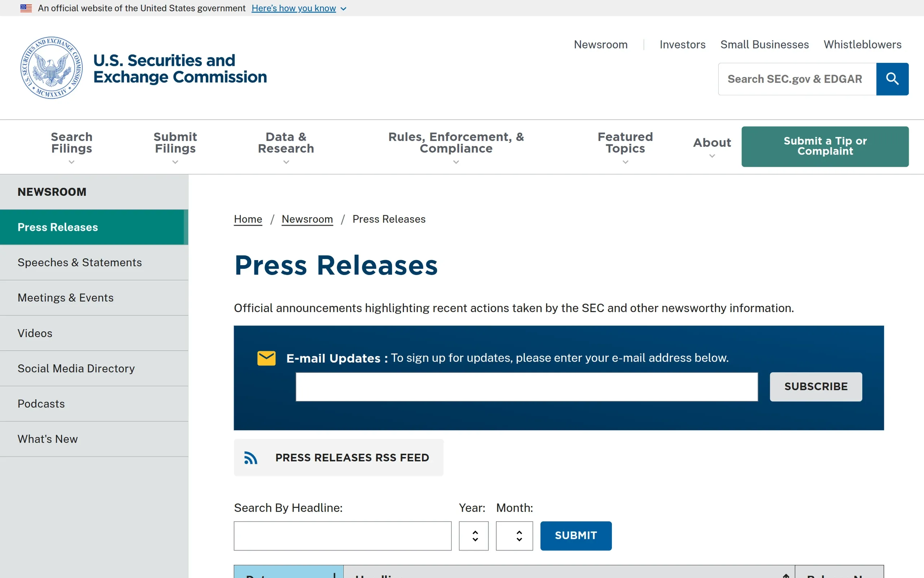Open Videos in the Newsroom sidebar

(94, 333)
